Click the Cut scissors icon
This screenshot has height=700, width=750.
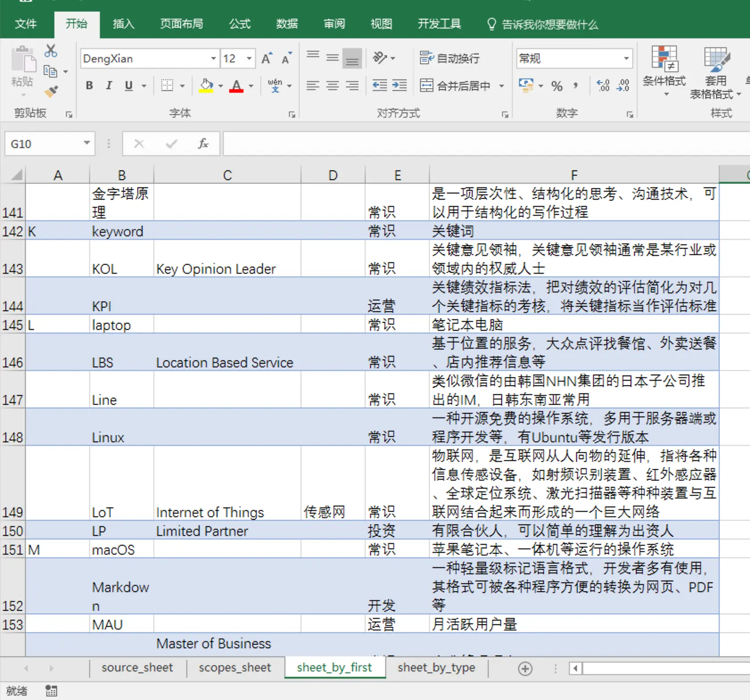point(50,51)
